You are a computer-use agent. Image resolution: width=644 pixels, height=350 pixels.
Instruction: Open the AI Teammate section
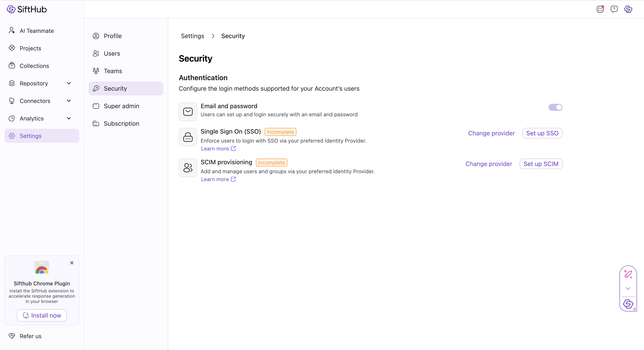coord(37,30)
